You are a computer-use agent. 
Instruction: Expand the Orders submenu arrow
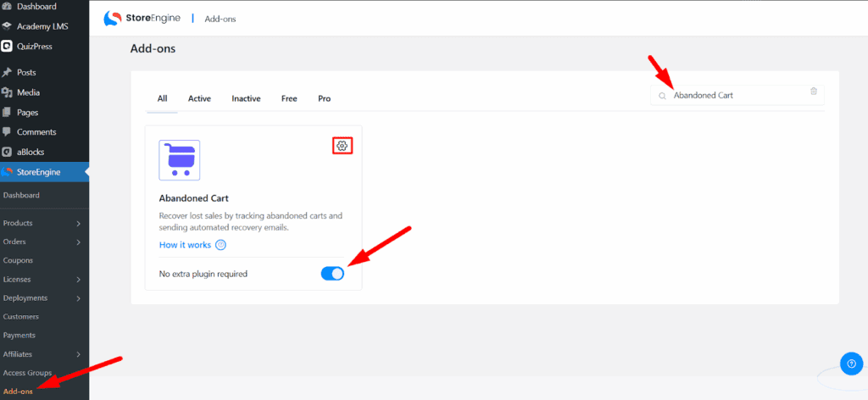[x=79, y=242]
